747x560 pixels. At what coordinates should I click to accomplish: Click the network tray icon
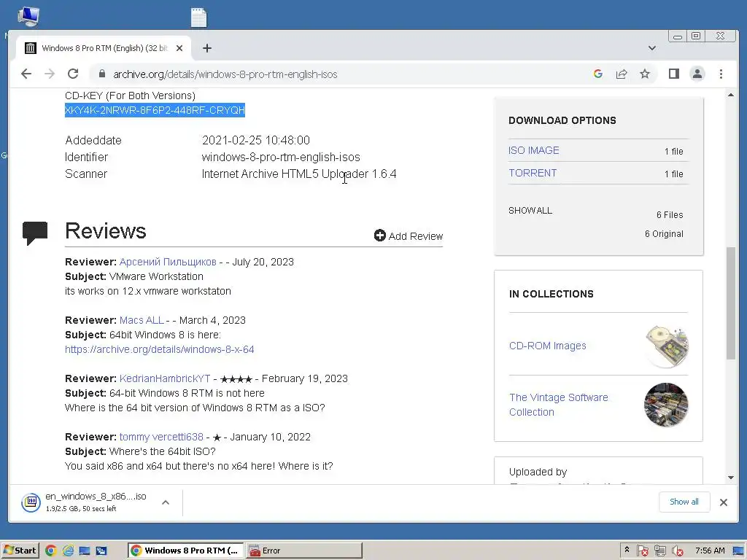click(659, 551)
